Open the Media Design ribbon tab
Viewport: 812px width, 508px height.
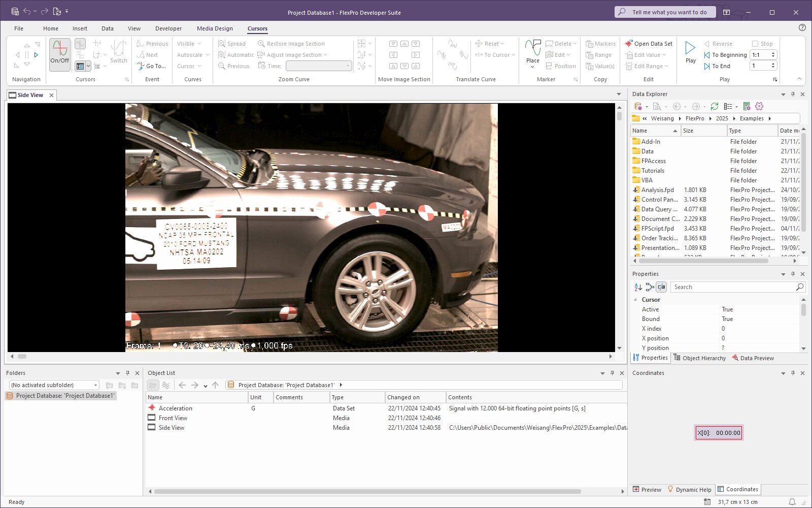pos(215,28)
